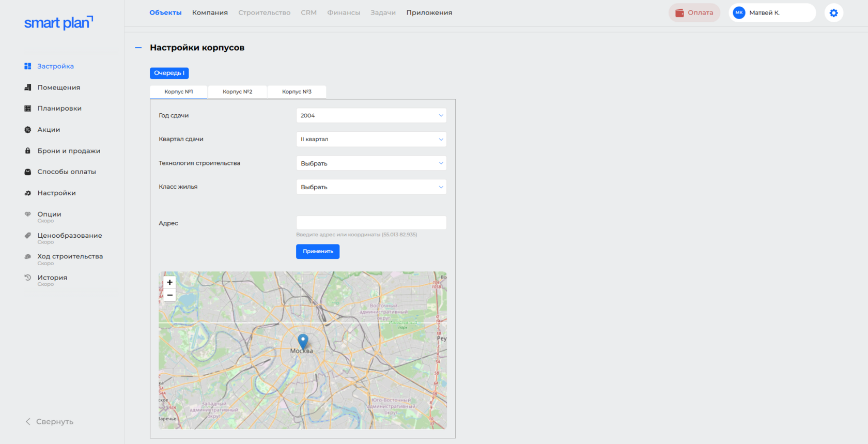
Task: Zoom out on the map
Action: (169, 295)
